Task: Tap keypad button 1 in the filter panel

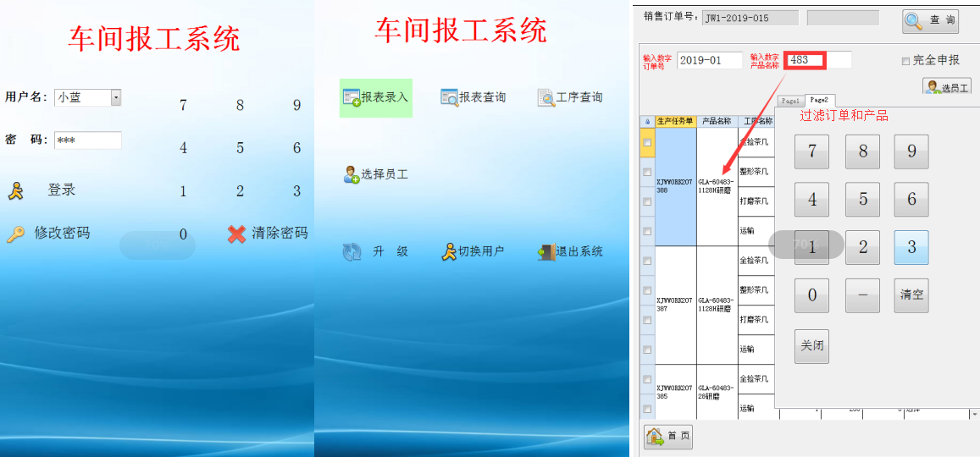Action: (x=812, y=248)
